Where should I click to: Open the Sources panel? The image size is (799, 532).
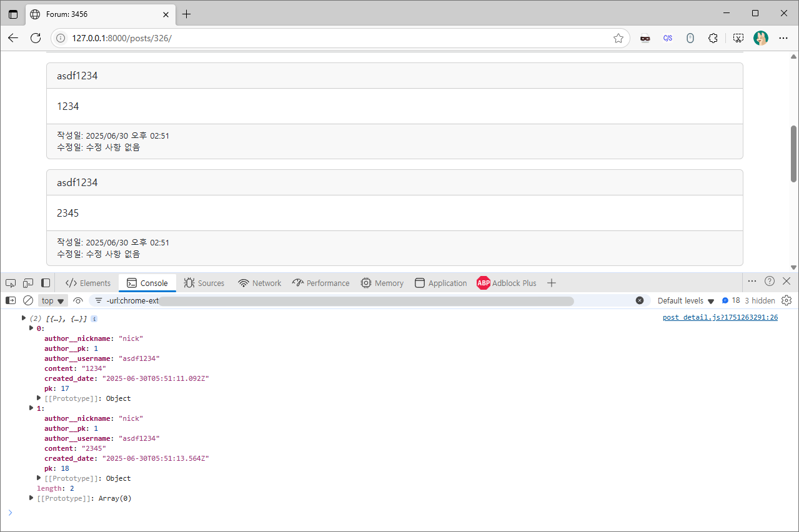pyautogui.click(x=204, y=283)
